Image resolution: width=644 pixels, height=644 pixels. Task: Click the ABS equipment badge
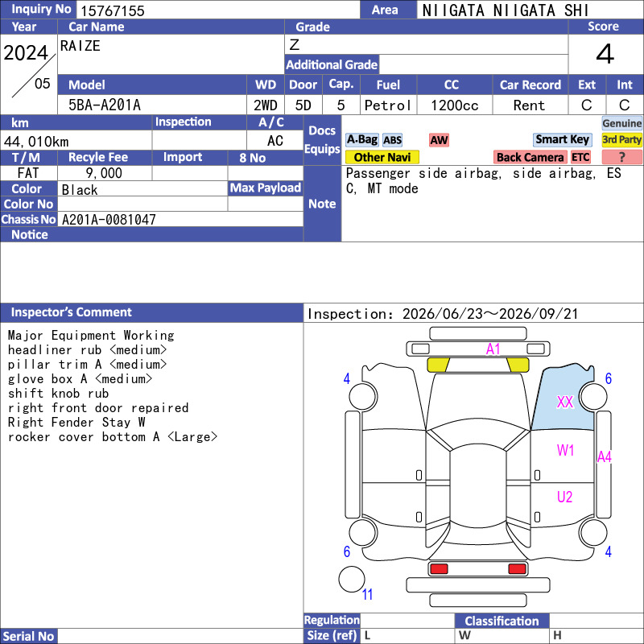392,140
